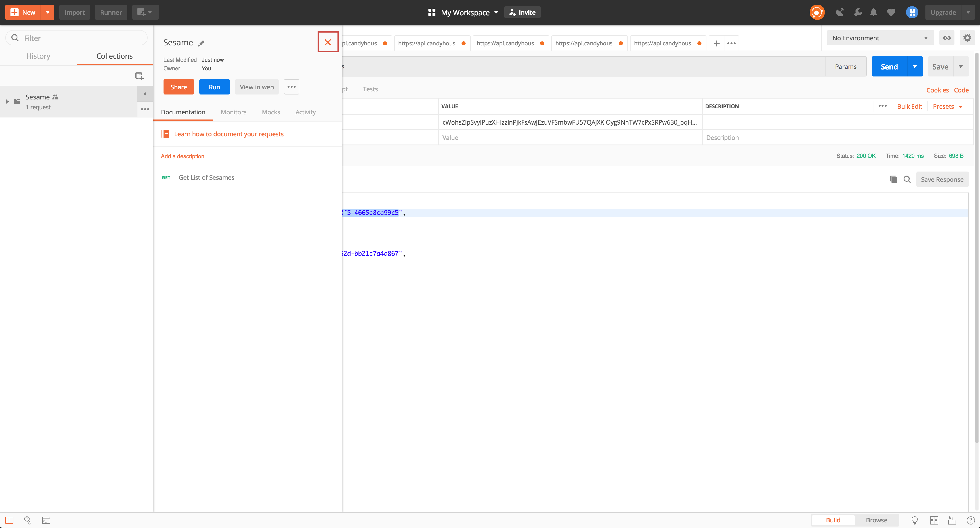
Task: Open the Mocks tab
Action: coord(271,112)
